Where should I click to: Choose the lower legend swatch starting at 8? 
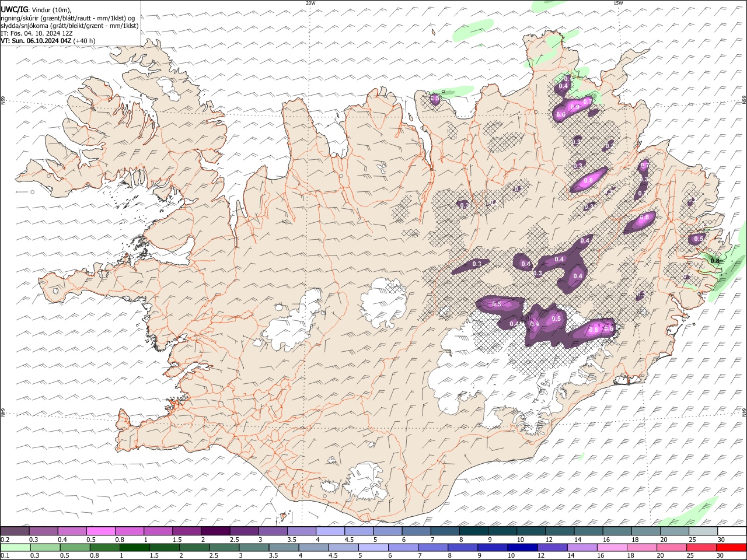tap(463, 548)
